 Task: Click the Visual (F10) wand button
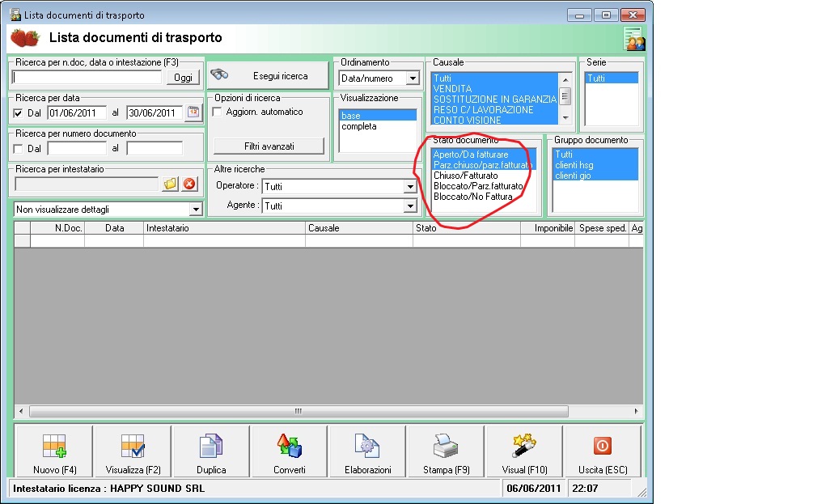pyautogui.click(x=524, y=451)
